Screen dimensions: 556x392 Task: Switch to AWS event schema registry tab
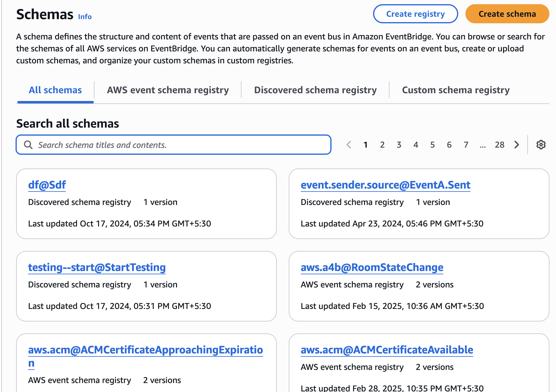168,90
